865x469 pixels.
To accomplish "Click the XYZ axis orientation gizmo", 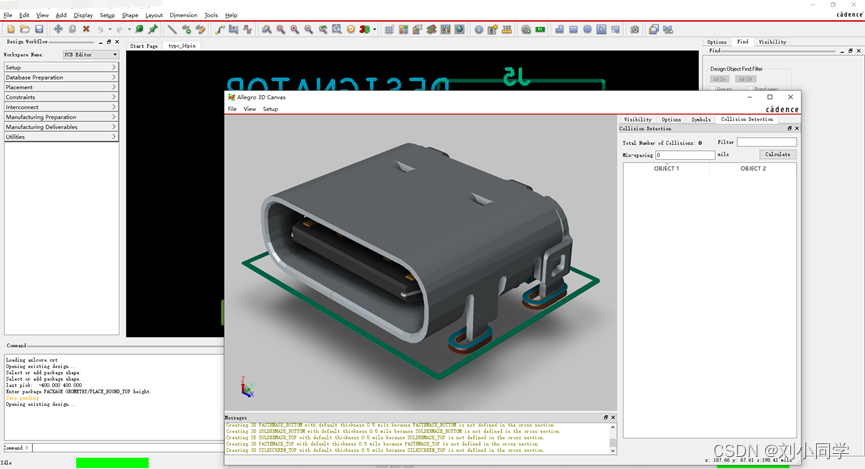I will (x=247, y=389).
